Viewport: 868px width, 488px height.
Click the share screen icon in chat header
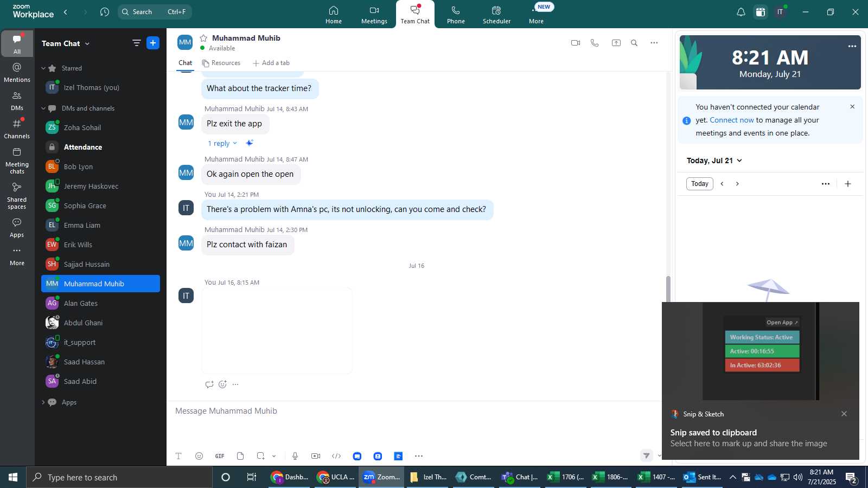[616, 43]
